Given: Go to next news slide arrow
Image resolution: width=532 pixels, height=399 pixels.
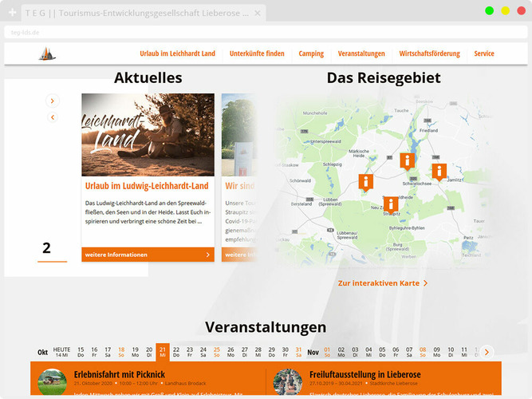Looking at the screenshot, I should pyautogui.click(x=53, y=101).
